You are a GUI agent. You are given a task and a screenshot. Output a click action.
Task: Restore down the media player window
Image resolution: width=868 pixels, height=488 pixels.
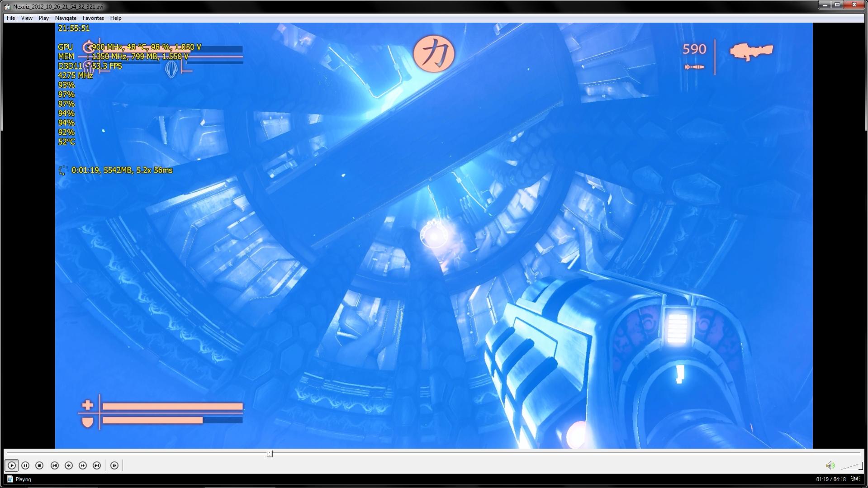point(837,5)
